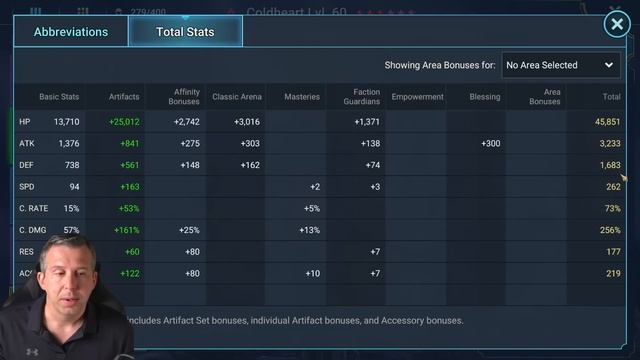Click the dropdown chevron arrow
Viewport: 640px width, 360px height.
[609, 65]
